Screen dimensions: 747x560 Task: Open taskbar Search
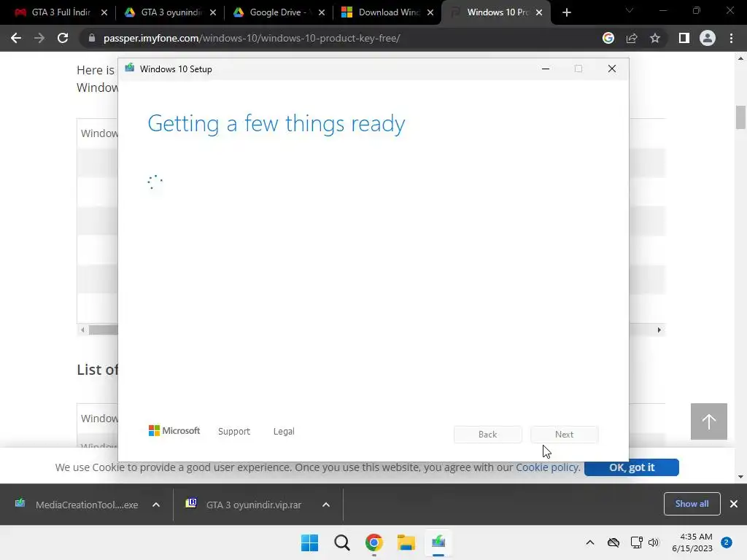[341, 542]
